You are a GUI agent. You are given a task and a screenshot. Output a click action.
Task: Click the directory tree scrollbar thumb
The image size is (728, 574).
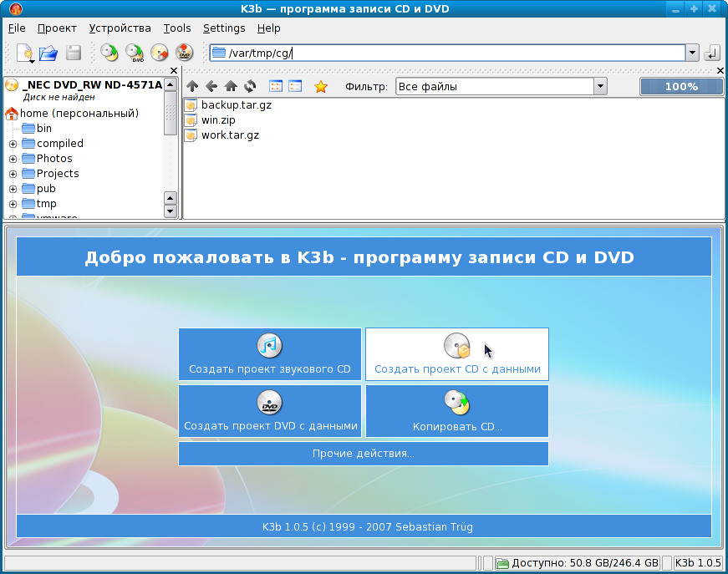[171, 114]
